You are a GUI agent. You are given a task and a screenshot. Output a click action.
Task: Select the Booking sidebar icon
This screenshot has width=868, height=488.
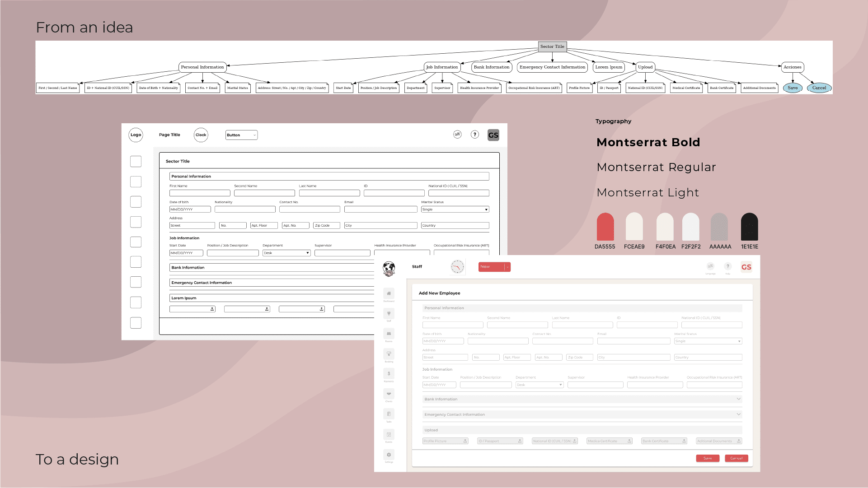point(389,354)
